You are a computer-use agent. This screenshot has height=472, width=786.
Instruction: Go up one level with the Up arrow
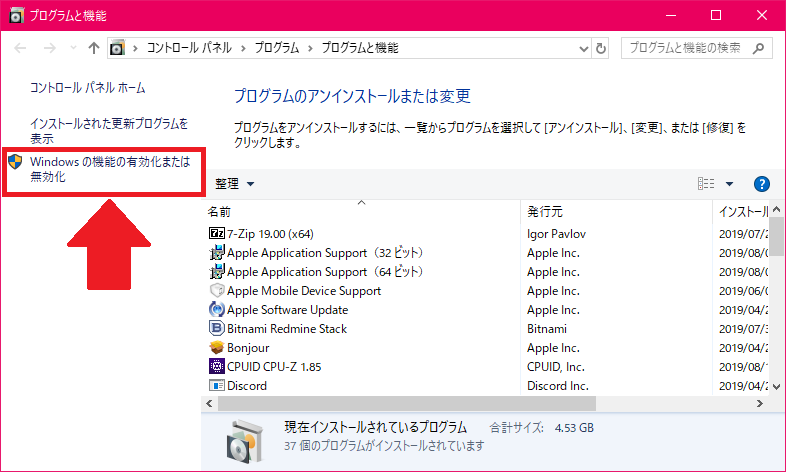94,48
